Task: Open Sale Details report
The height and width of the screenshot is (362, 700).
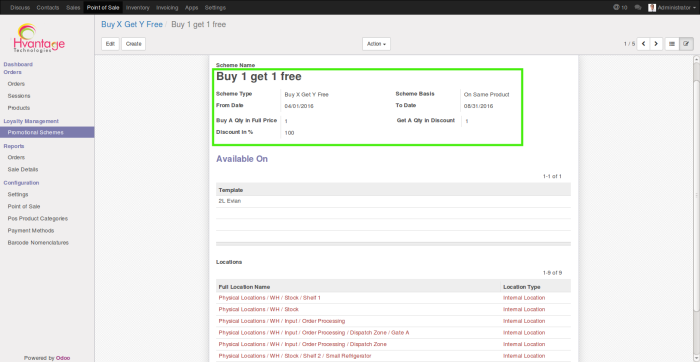Action: point(23,170)
